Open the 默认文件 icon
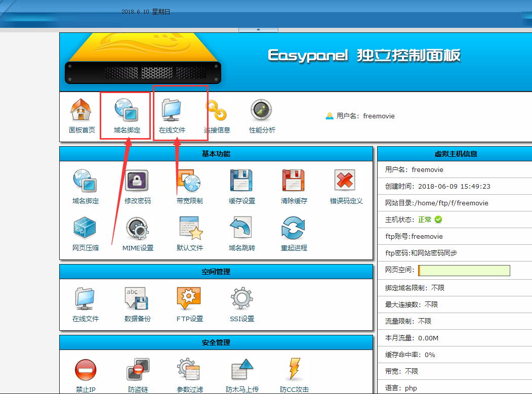Screen dimensions: 532x394 [191, 228]
